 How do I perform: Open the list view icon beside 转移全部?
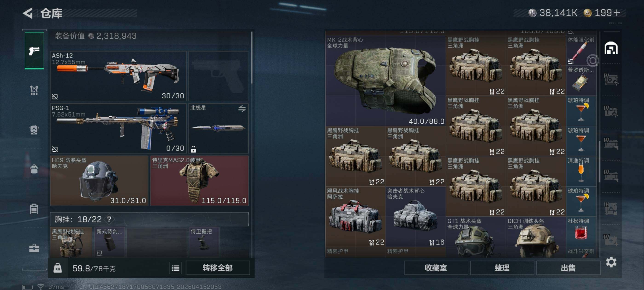pyautogui.click(x=175, y=268)
